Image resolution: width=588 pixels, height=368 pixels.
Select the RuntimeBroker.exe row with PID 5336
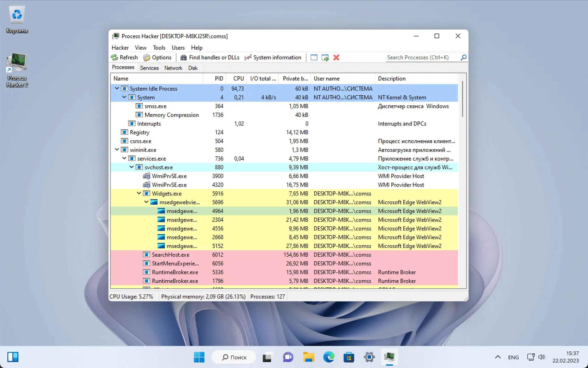[x=284, y=272]
